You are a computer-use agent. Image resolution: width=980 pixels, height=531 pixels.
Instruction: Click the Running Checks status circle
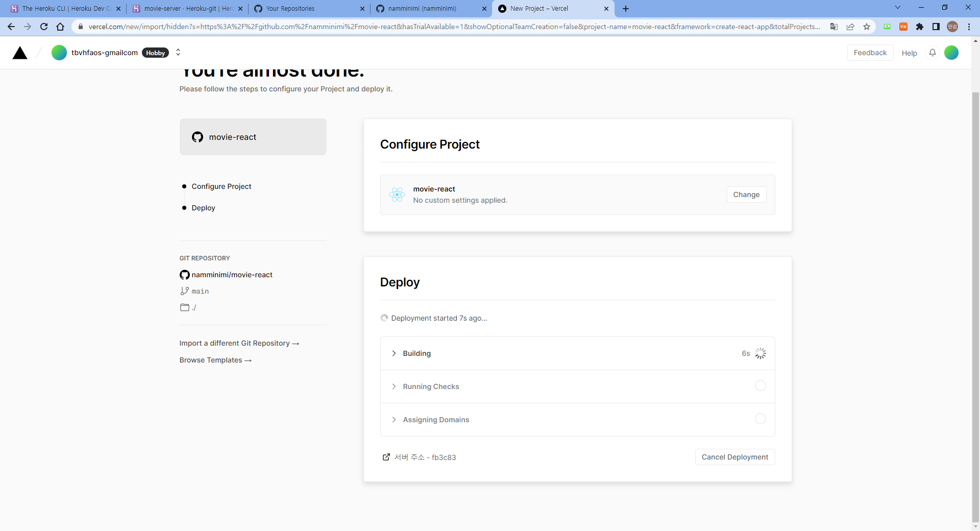pos(761,385)
